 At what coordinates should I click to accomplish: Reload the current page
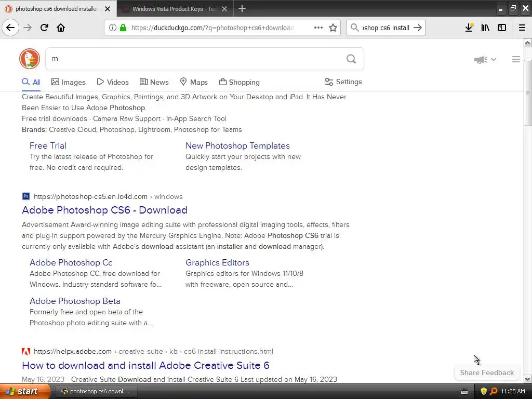coord(44,28)
